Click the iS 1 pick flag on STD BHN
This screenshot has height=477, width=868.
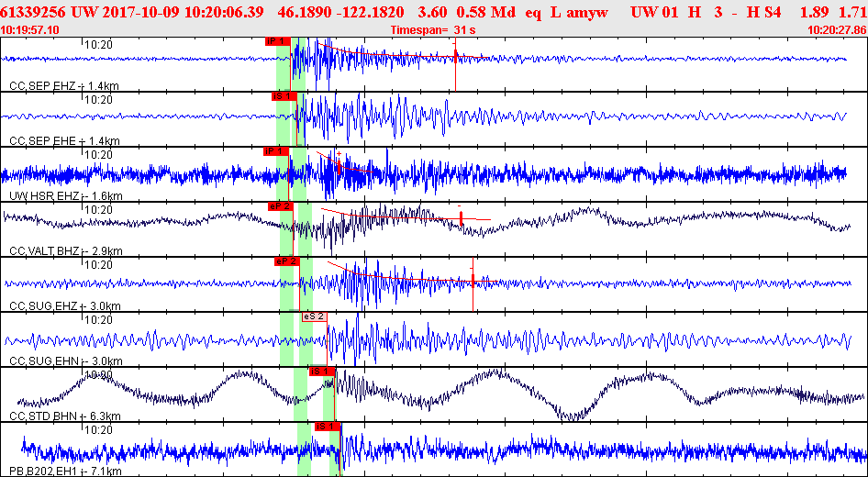322,372
